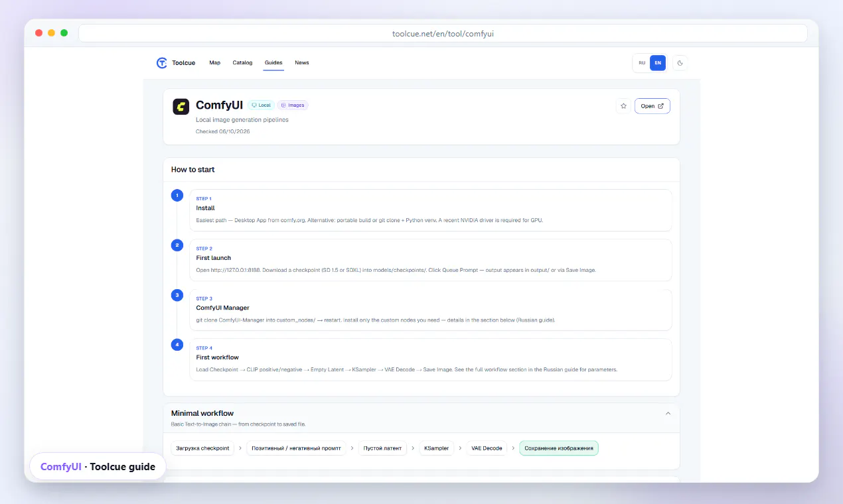The width and height of the screenshot is (843, 504).
Task: Select the Сохранение изображения chip
Action: pos(559,448)
